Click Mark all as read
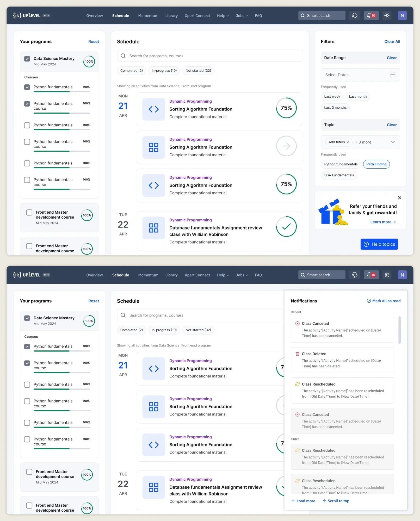 pos(384,301)
